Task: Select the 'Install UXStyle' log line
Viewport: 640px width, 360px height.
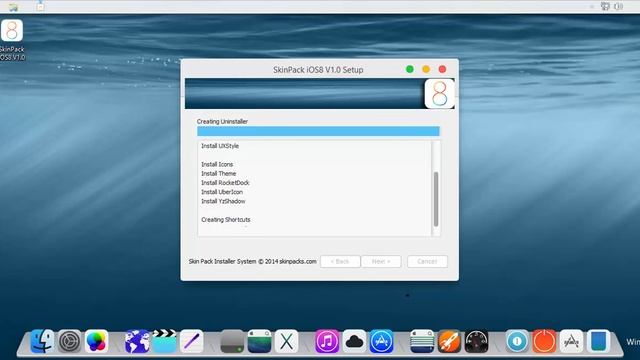Action: [220, 146]
